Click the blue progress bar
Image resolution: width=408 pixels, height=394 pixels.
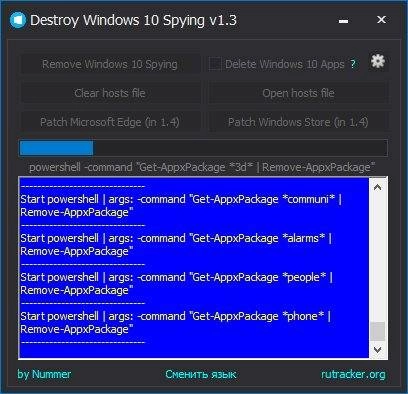(x=203, y=148)
